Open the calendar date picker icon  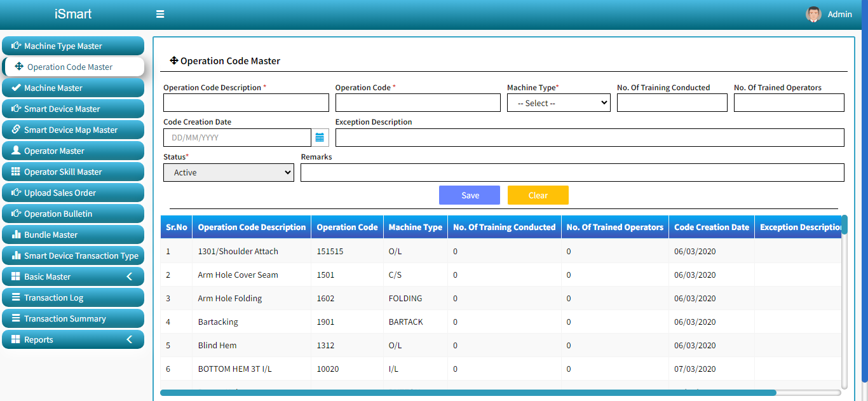point(320,137)
